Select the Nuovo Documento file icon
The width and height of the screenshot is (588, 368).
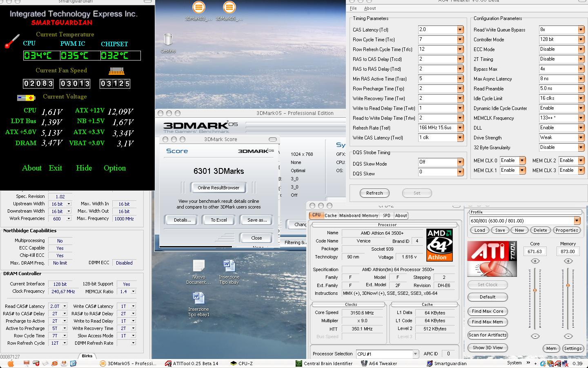[x=198, y=272]
